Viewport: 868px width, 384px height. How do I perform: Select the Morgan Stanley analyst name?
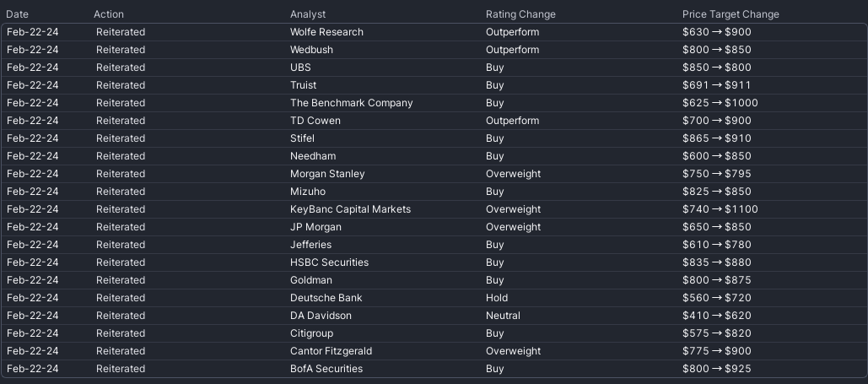[327, 174]
